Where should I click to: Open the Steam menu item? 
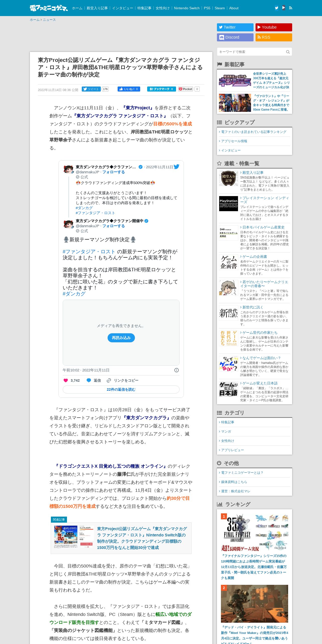pyautogui.click(x=220, y=8)
